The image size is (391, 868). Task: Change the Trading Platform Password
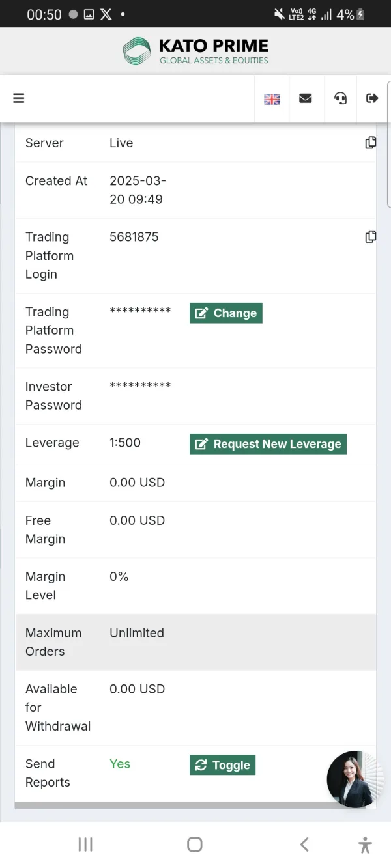point(225,313)
